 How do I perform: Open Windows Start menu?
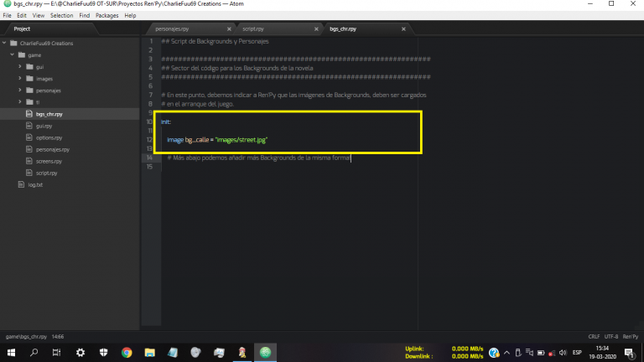11,353
